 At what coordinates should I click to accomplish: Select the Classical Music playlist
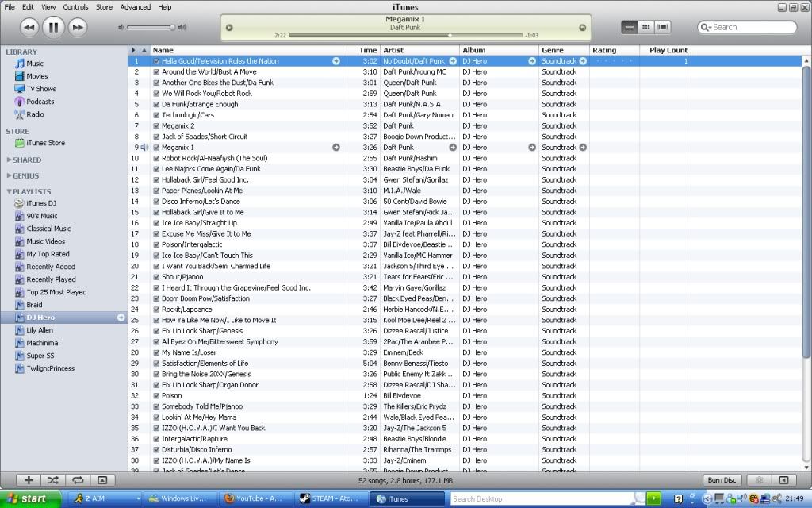48,229
